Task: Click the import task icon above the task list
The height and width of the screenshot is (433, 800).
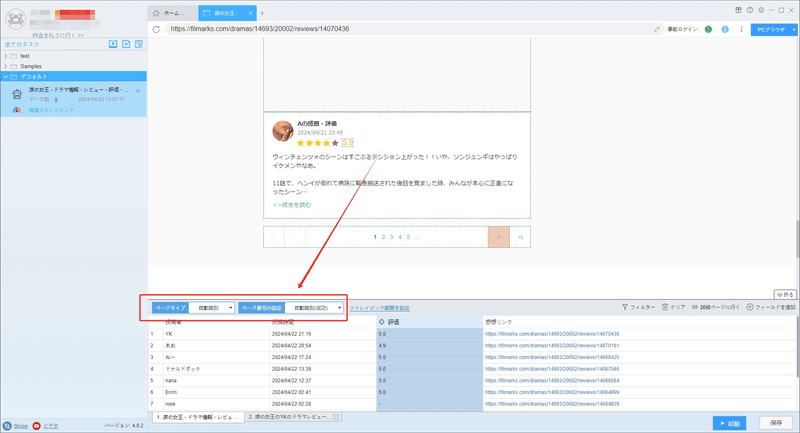Action: click(113, 44)
